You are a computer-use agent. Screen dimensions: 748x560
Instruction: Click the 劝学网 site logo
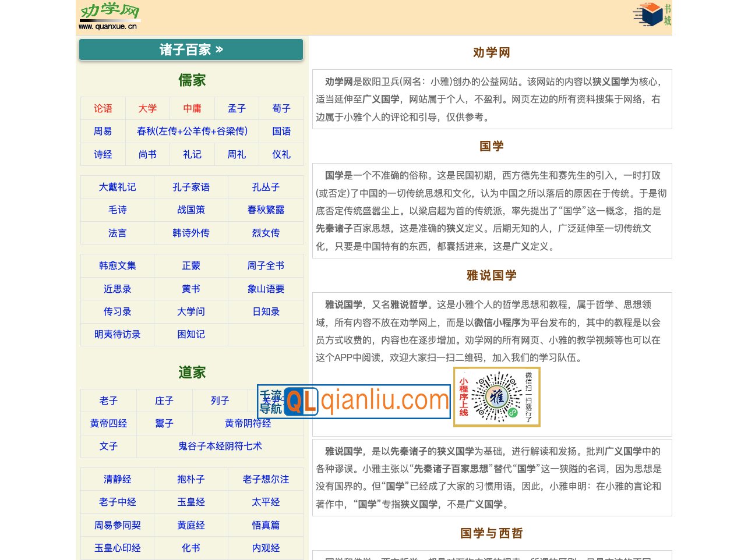(x=109, y=15)
